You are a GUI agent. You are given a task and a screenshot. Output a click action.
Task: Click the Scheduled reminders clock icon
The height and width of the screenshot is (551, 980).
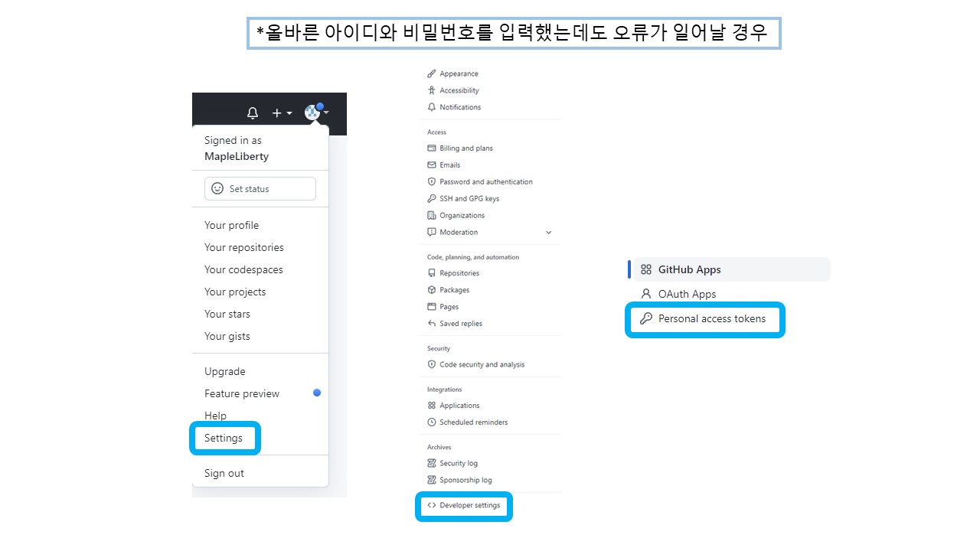432,422
